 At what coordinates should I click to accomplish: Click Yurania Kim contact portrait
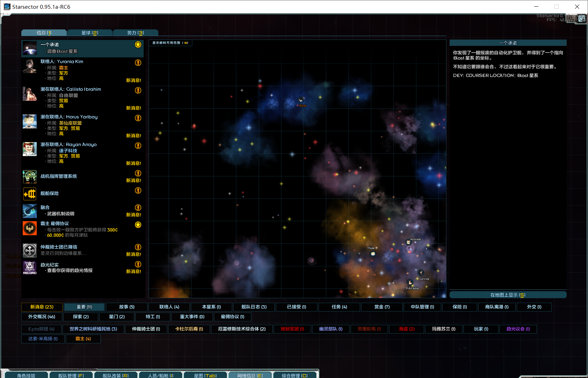(x=30, y=66)
